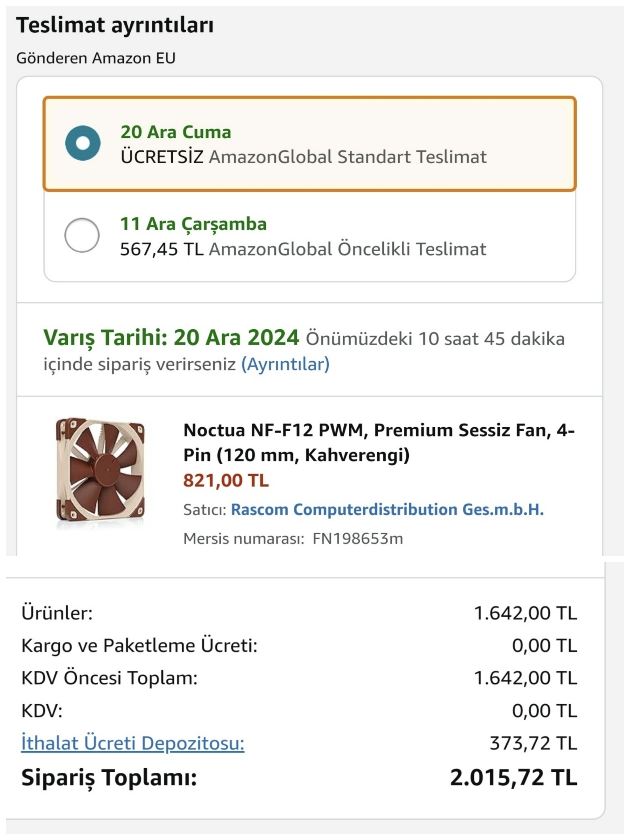Click the 373,72 TL import deposit amount

coord(533,743)
